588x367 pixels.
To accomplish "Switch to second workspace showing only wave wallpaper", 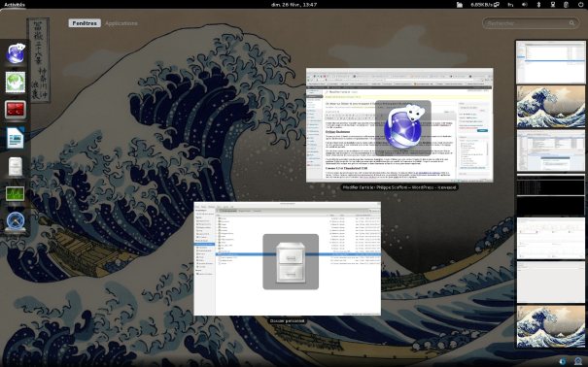I will 551,107.
